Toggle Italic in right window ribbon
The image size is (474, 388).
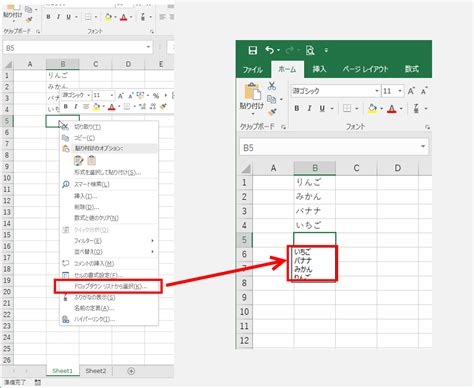point(309,108)
